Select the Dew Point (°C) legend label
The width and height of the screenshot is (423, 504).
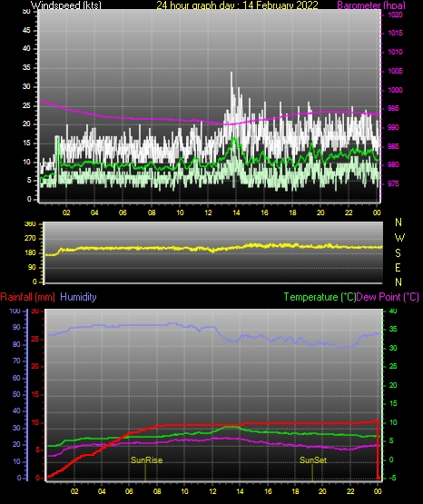click(x=388, y=297)
